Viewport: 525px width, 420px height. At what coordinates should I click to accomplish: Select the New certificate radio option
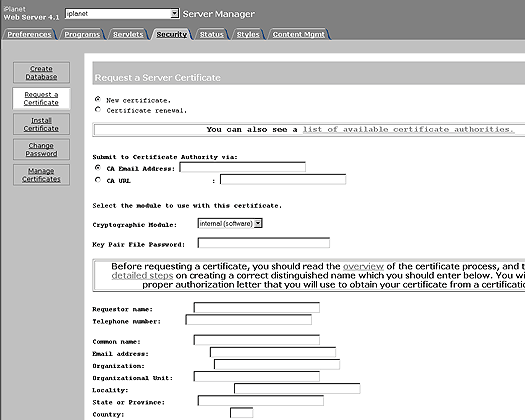pyautogui.click(x=98, y=99)
